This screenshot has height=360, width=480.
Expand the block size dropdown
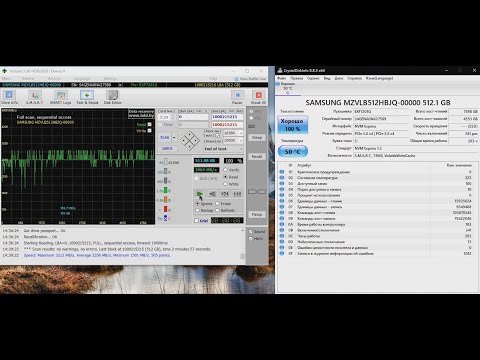(x=233, y=133)
